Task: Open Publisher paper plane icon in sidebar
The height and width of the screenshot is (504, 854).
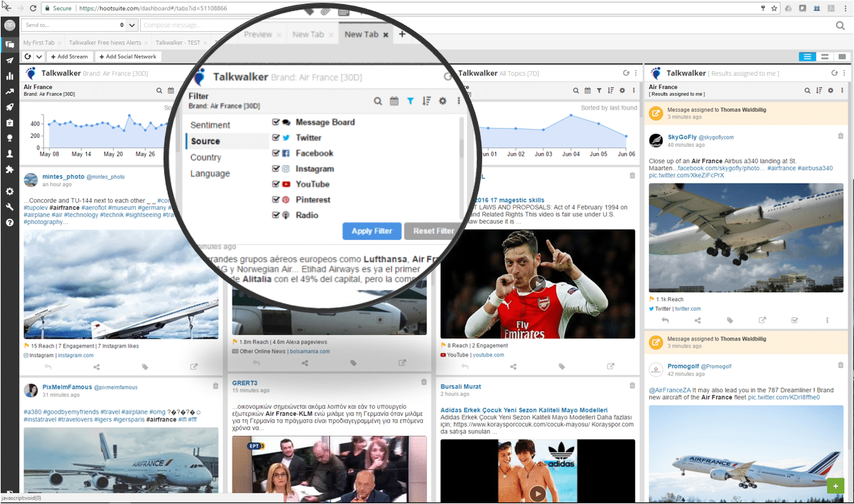Action: (x=10, y=60)
